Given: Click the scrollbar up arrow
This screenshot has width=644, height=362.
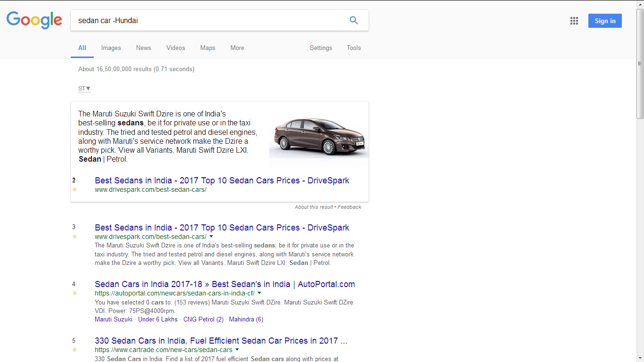Looking at the screenshot, I should point(640,4).
